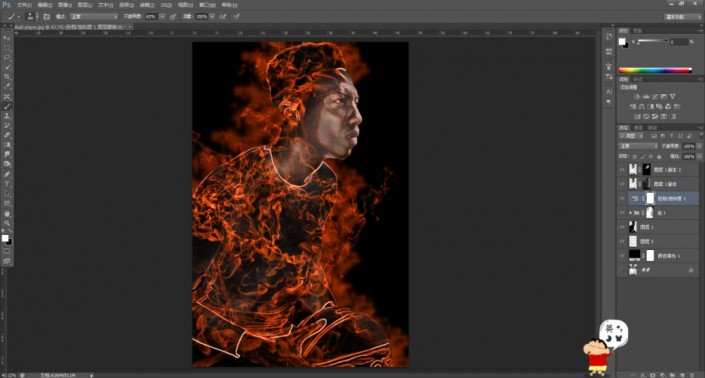Select the Dodge tool
Image resolution: width=705 pixels, height=378 pixels.
click(x=7, y=164)
